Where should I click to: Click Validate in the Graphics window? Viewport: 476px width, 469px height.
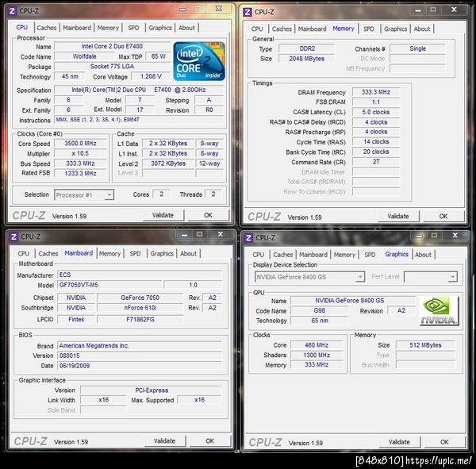pyautogui.click(x=399, y=442)
